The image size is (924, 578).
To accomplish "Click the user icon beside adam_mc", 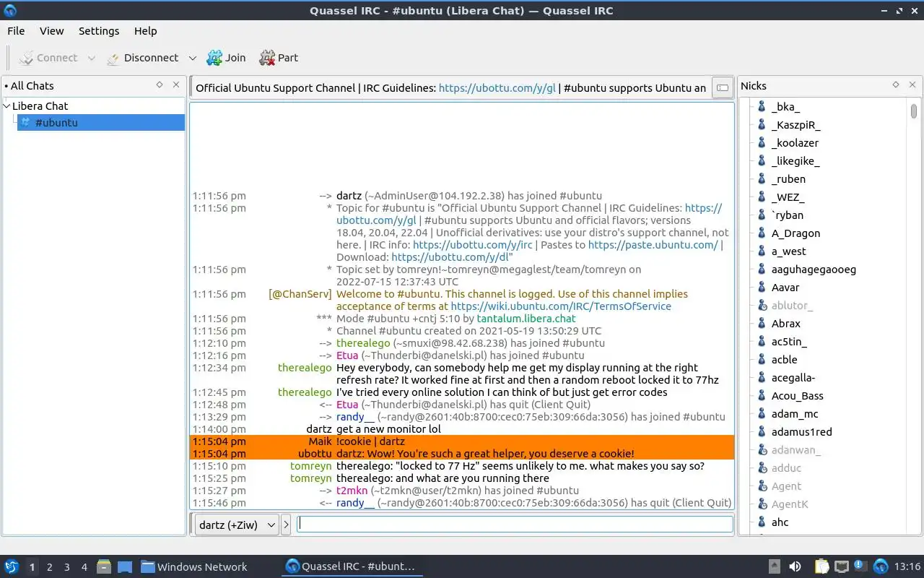I will pyautogui.click(x=761, y=414).
